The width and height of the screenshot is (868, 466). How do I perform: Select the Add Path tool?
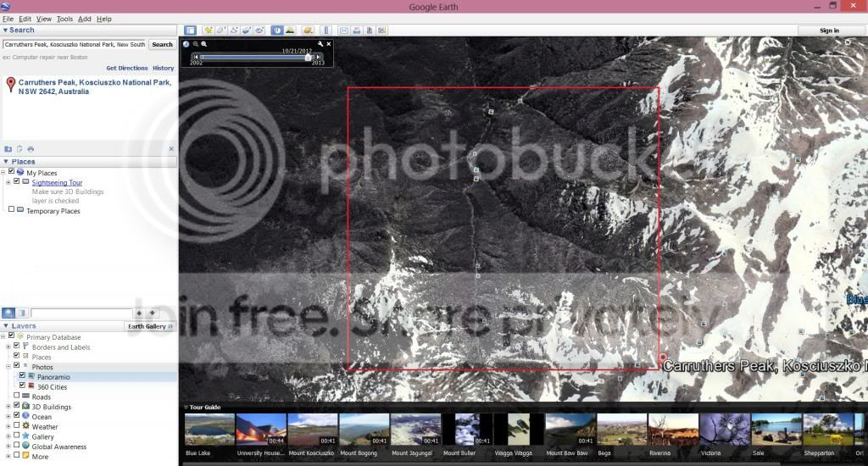(x=234, y=31)
